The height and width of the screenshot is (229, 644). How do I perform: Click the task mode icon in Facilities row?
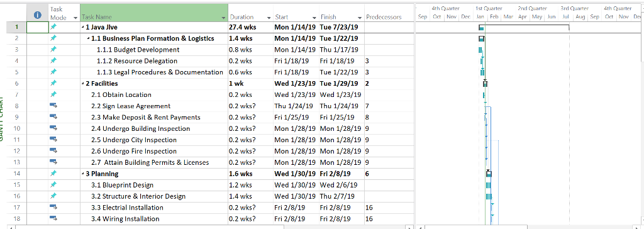53,84
